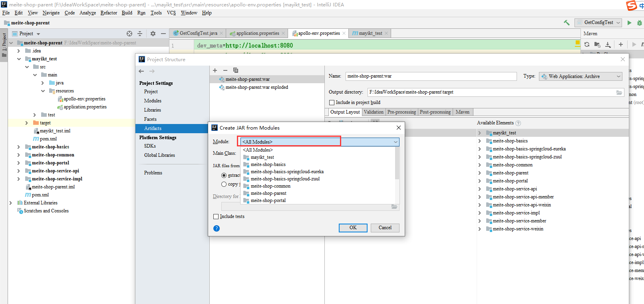Image resolution: width=644 pixels, height=304 pixels.
Task: Reimport Maven projects with refresh icon
Action: click(587, 44)
